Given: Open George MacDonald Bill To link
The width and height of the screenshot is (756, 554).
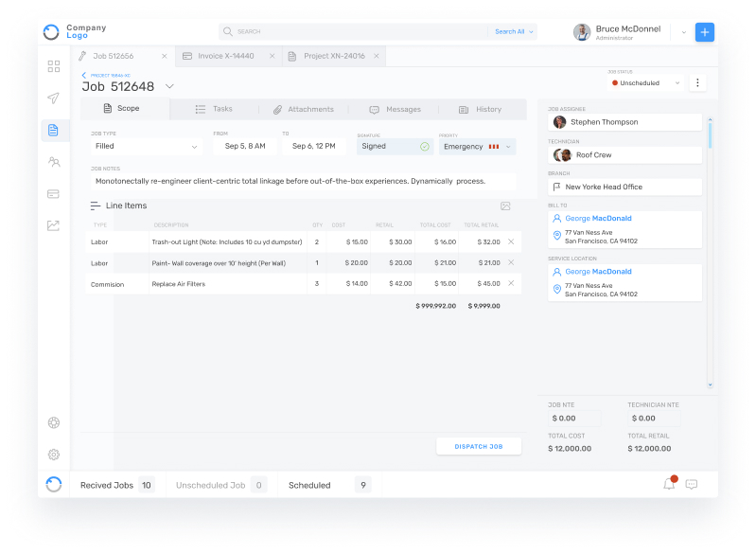Looking at the screenshot, I should 598,219.
